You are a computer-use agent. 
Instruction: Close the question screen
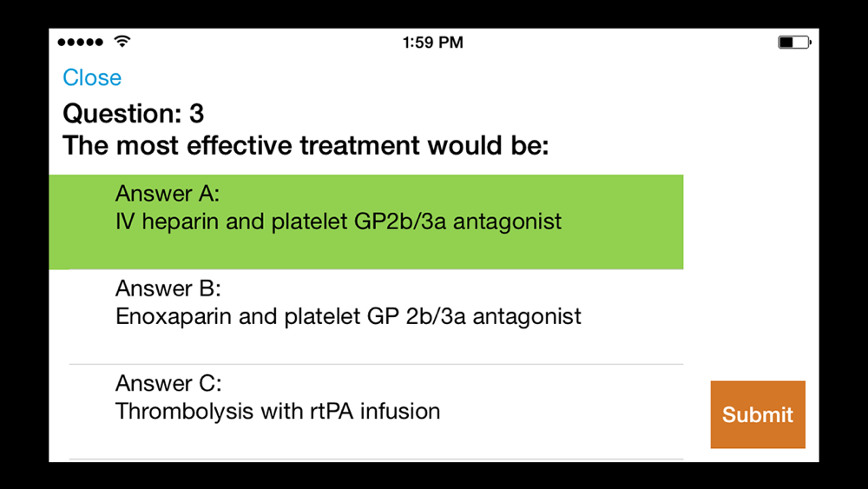point(92,77)
